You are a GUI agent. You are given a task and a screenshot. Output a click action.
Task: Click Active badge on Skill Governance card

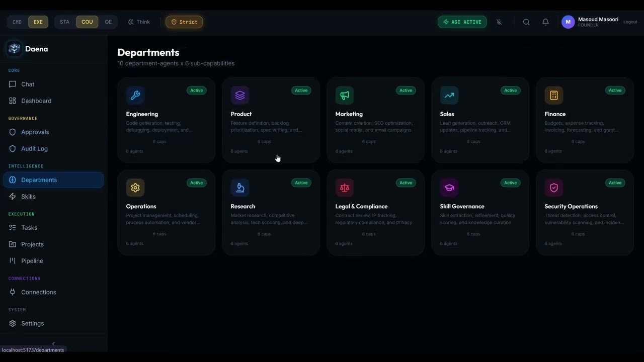[511, 183]
